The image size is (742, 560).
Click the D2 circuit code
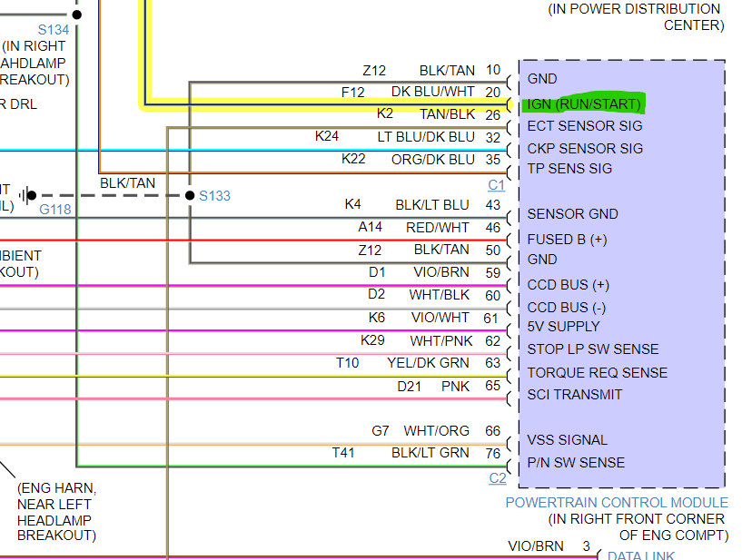point(376,294)
